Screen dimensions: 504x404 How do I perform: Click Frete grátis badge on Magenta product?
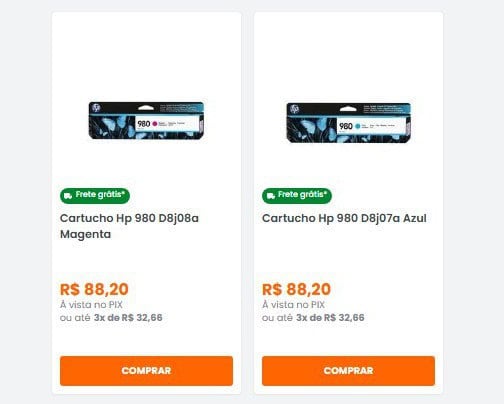(95, 195)
